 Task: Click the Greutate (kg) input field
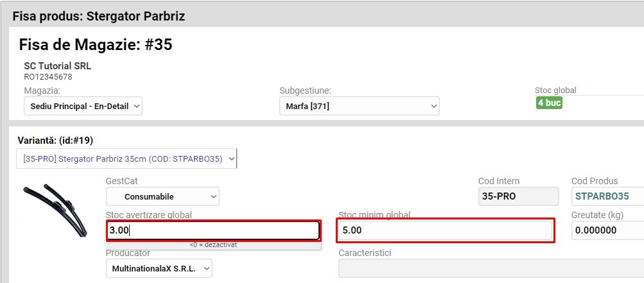(x=607, y=230)
